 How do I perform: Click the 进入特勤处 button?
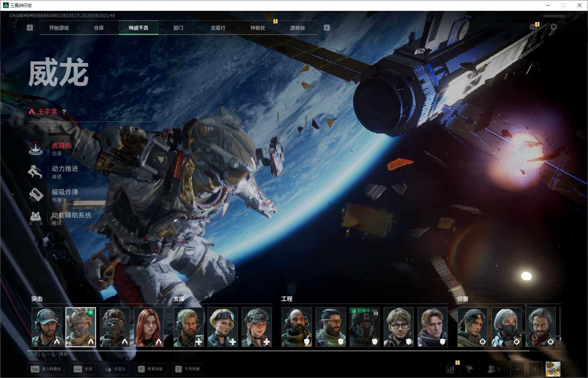46,369
